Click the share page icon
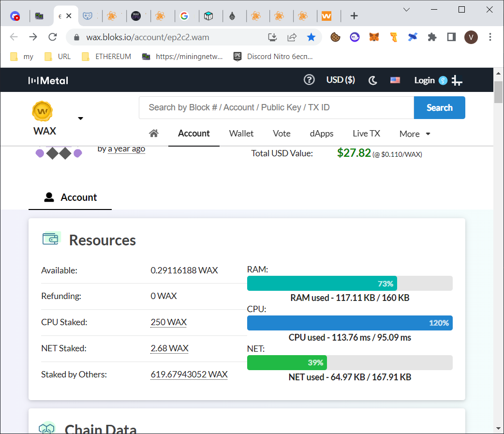This screenshot has width=504, height=434. pos(292,37)
